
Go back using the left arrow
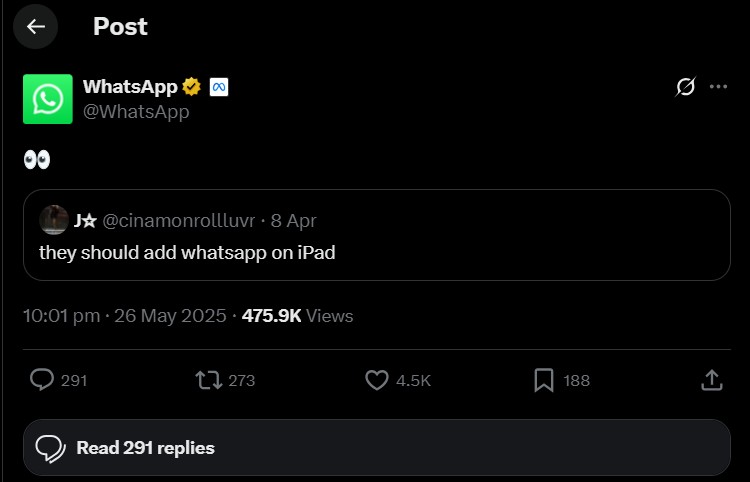pyautogui.click(x=36, y=27)
